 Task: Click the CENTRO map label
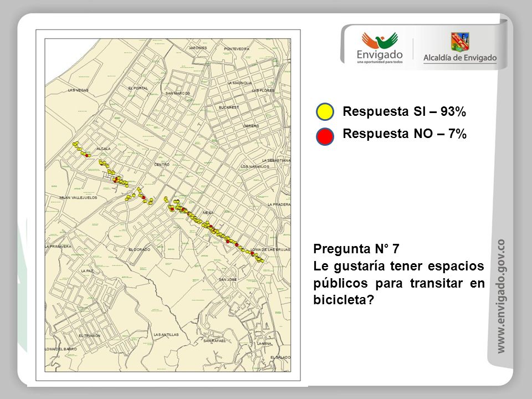tap(162, 165)
